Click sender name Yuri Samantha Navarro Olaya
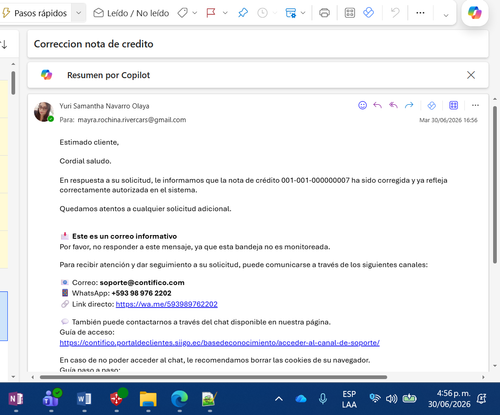 click(x=104, y=106)
